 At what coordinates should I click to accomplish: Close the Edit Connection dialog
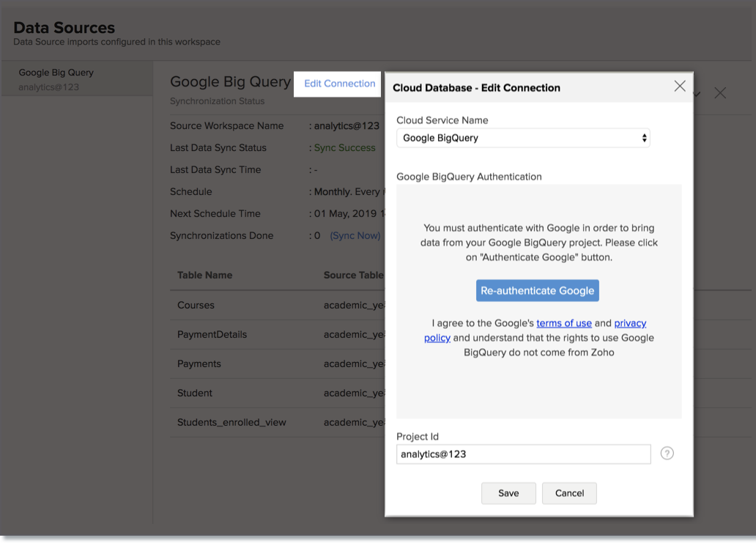click(679, 86)
